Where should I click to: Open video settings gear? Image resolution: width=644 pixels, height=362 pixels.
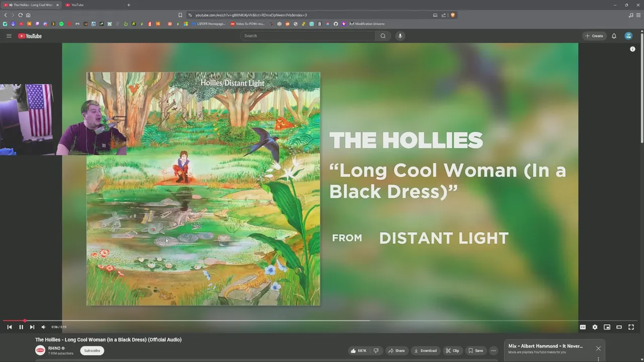click(595, 327)
